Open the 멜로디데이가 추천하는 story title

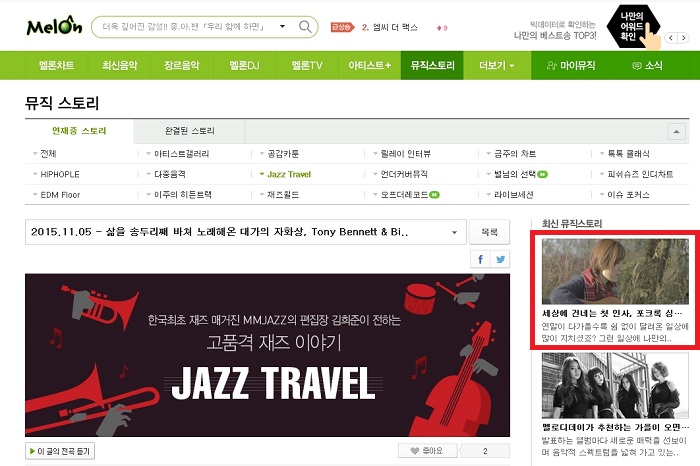(x=615, y=427)
